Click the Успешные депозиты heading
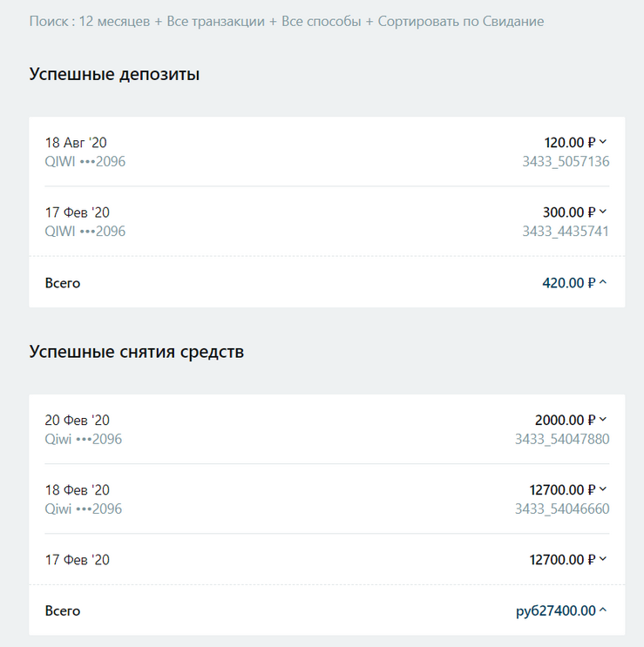 pos(114,75)
